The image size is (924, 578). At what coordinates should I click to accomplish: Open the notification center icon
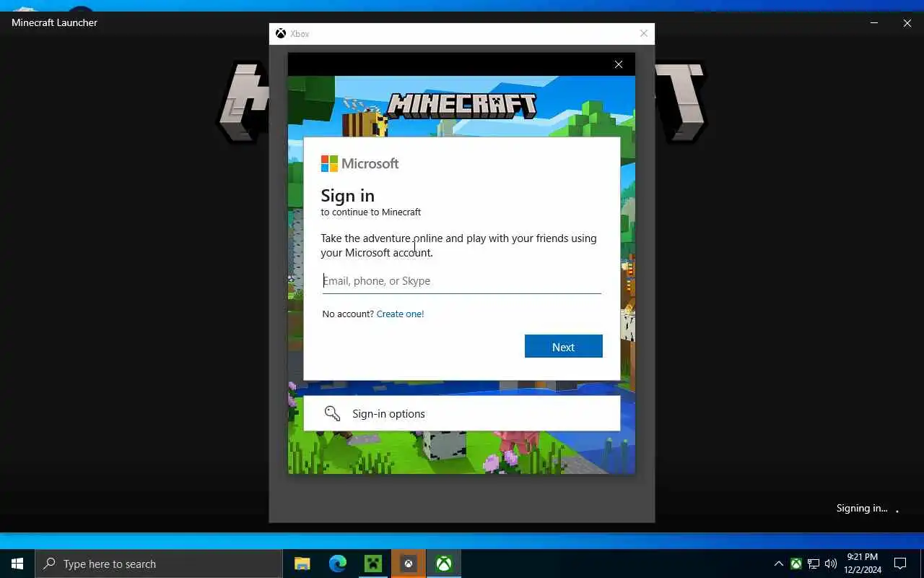pyautogui.click(x=900, y=564)
